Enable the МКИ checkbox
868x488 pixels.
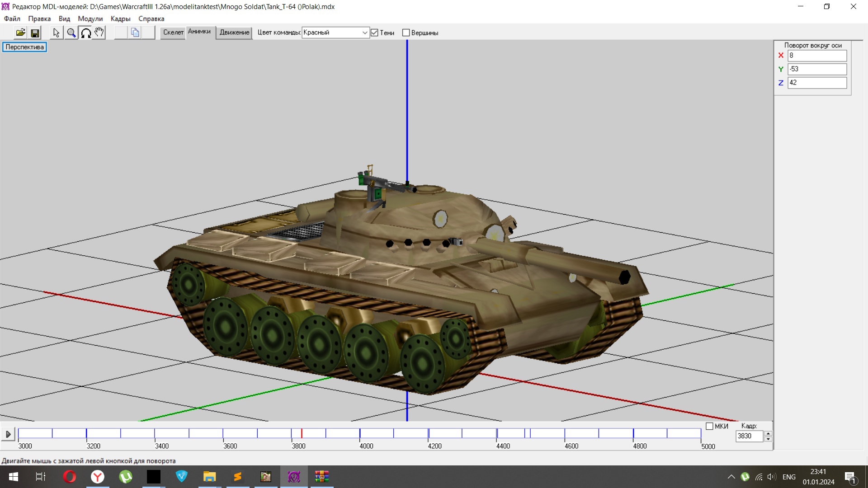tap(709, 426)
